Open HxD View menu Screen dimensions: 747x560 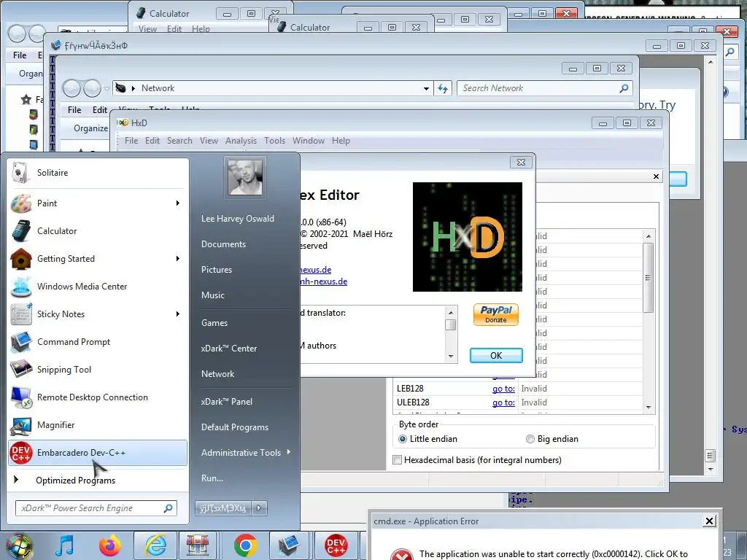(x=209, y=141)
